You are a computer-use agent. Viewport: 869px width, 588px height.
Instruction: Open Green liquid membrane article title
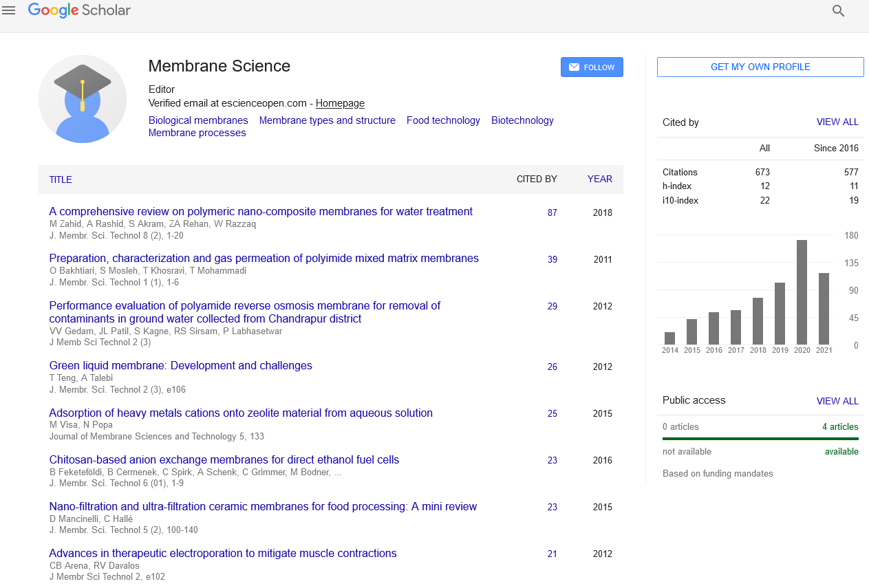coord(180,365)
